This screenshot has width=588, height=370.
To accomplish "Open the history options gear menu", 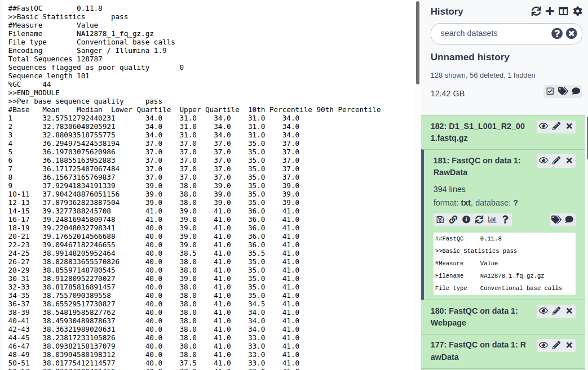I will pyautogui.click(x=577, y=11).
